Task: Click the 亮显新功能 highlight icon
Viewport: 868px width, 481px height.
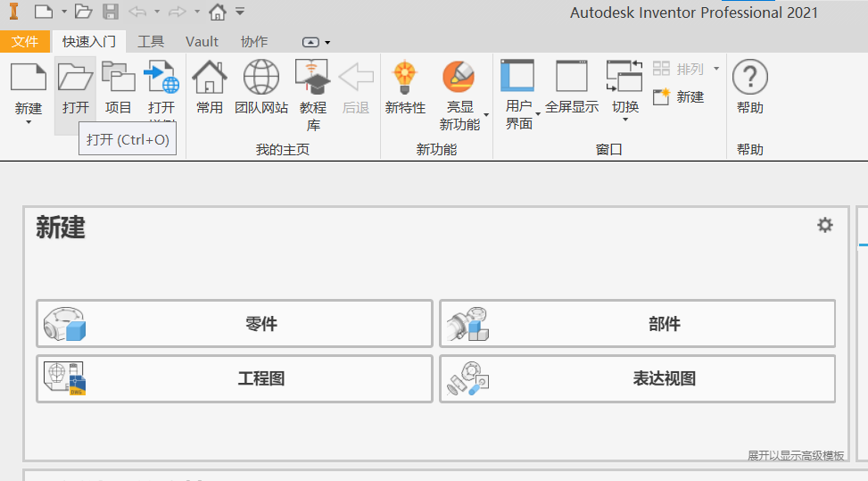Action: tap(459, 77)
